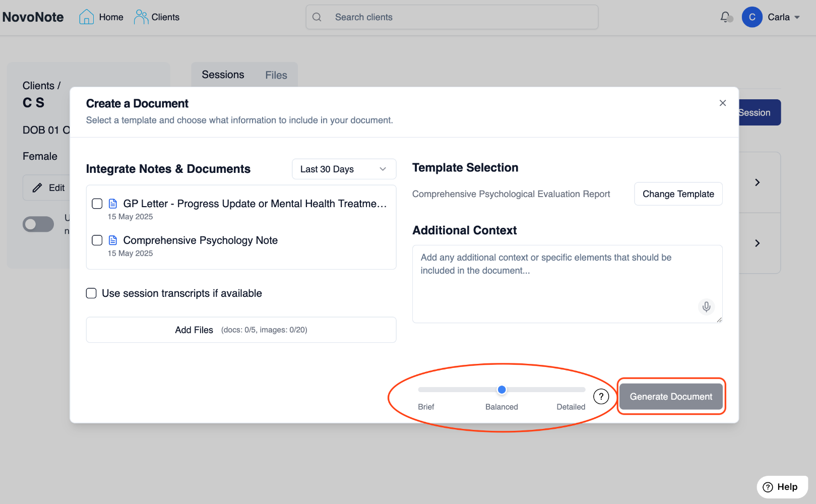Switch to the Sessions tab
Image resolution: width=816 pixels, height=504 pixels.
click(x=223, y=75)
